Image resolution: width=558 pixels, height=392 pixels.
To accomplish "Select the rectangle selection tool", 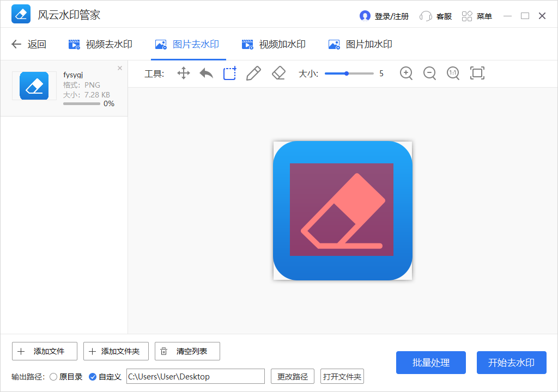I will coord(229,72).
